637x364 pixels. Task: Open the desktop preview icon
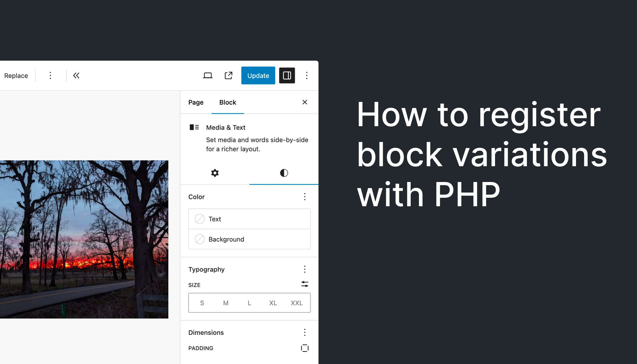point(208,76)
